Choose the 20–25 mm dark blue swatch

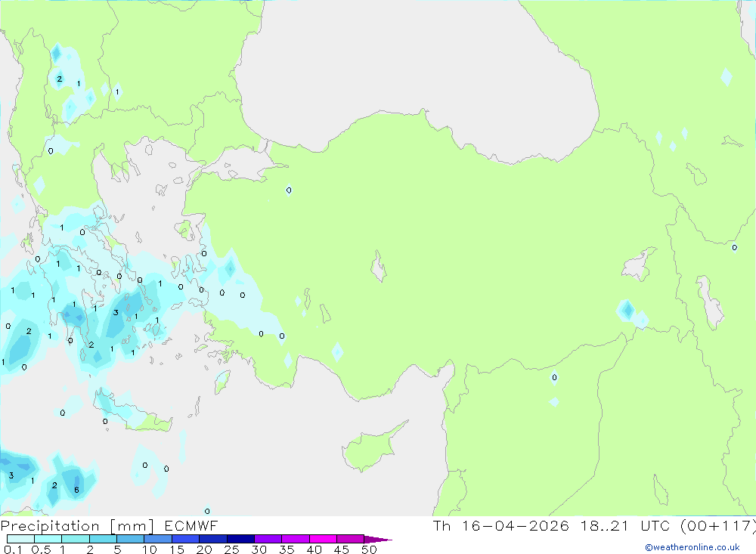coord(213,539)
